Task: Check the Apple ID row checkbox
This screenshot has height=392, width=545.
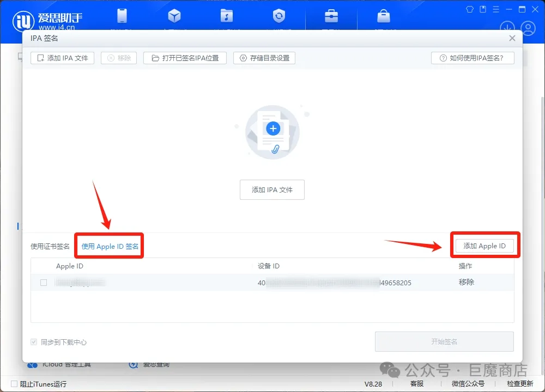Action: pyautogui.click(x=44, y=283)
